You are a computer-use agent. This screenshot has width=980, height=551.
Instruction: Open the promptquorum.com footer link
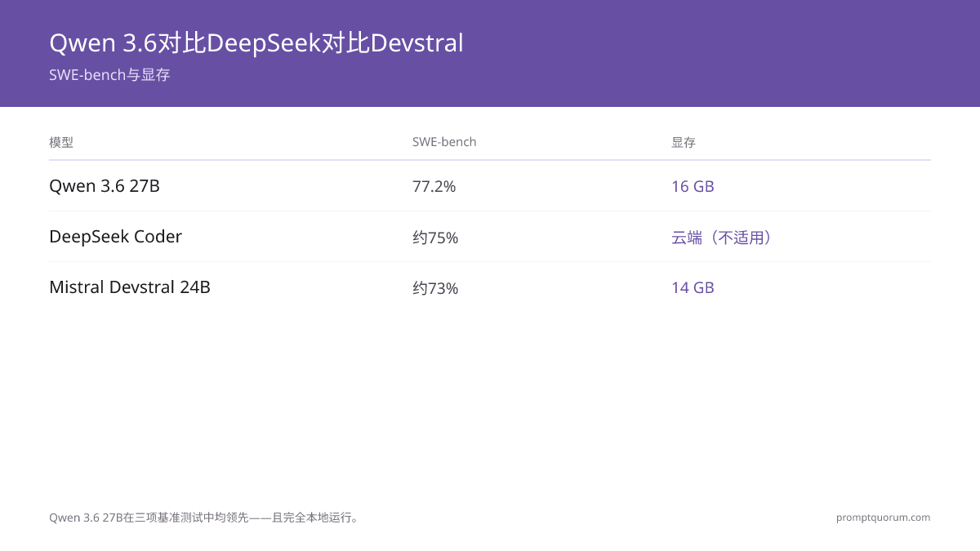pyautogui.click(x=883, y=518)
